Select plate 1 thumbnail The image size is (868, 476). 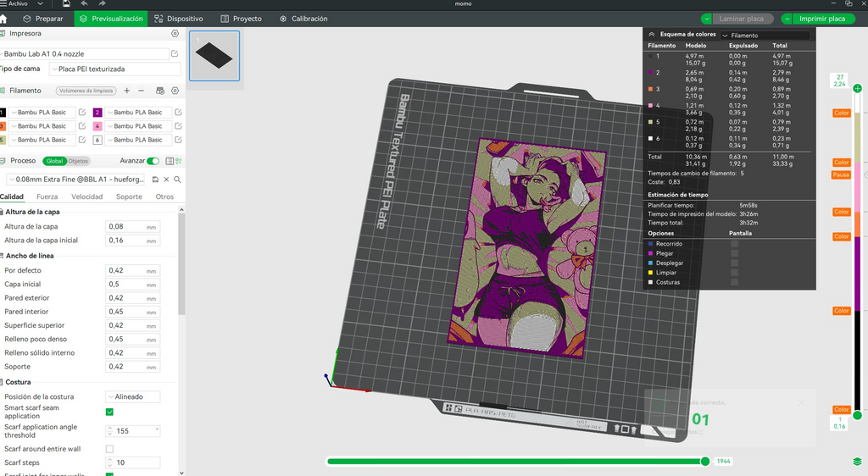point(214,56)
